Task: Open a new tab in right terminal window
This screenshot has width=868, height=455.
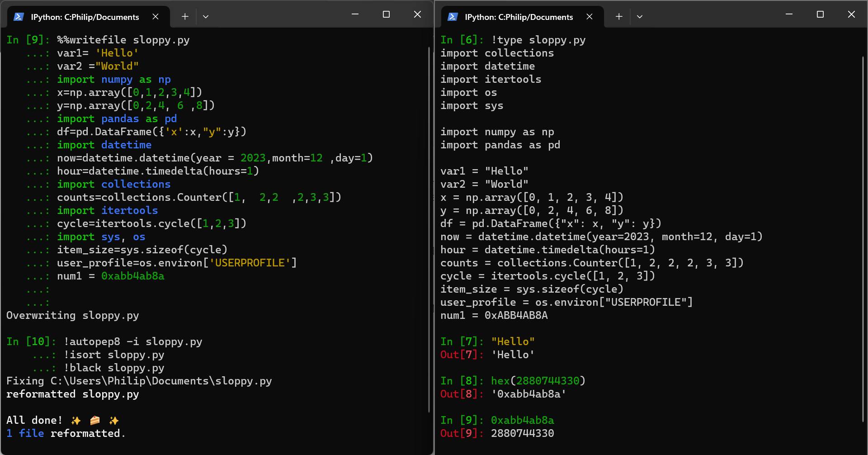Action: (619, 17)
